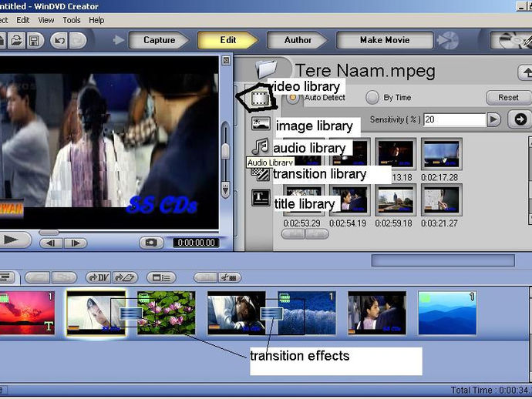
Task: Select the transition between veil and flowers clips
Action: pyautogui.click(x=132, y=313)
